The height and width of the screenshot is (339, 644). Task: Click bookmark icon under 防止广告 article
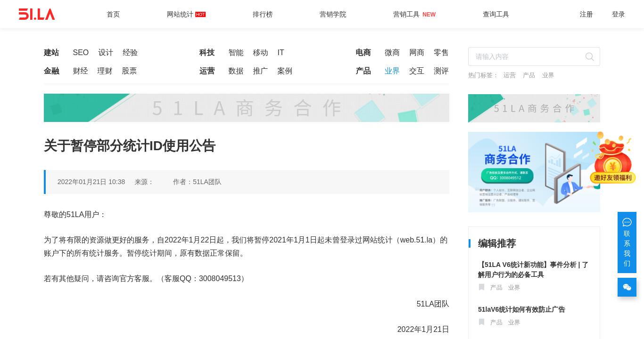(x=481, y=322)
